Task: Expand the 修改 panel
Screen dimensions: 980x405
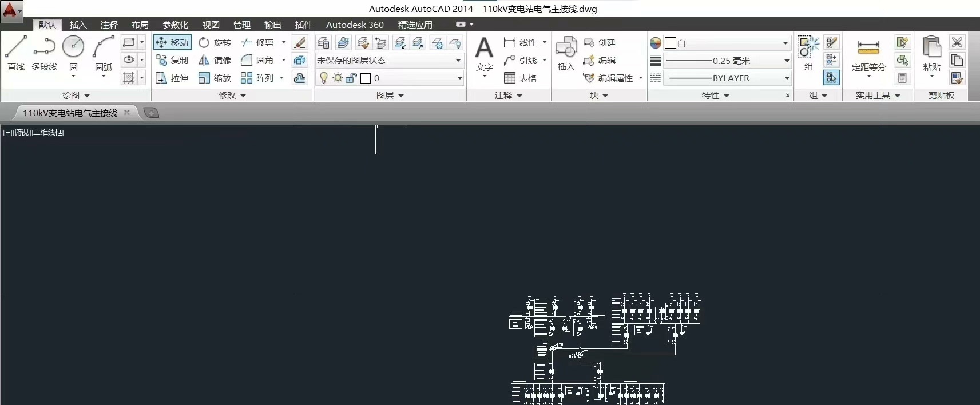Action: pos(232,96)
